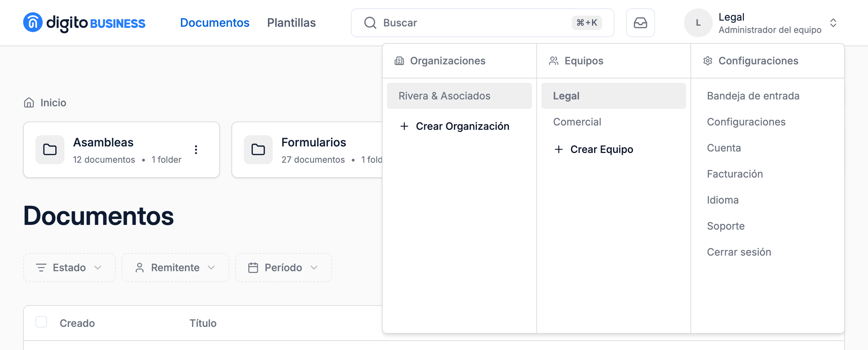
Task: Click the ⌘+K shortcut badge
Action: (587, 23)
